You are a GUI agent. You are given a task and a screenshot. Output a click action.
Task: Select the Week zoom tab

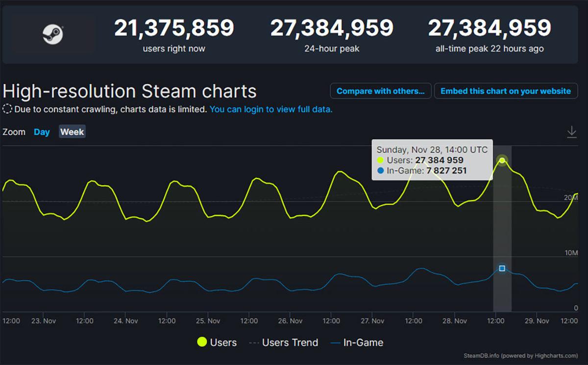tap(72, 131)
